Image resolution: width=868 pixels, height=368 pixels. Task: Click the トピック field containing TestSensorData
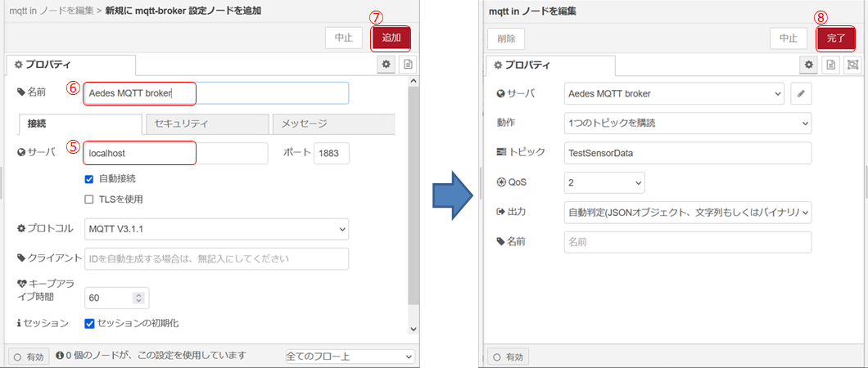pos(688,153)
